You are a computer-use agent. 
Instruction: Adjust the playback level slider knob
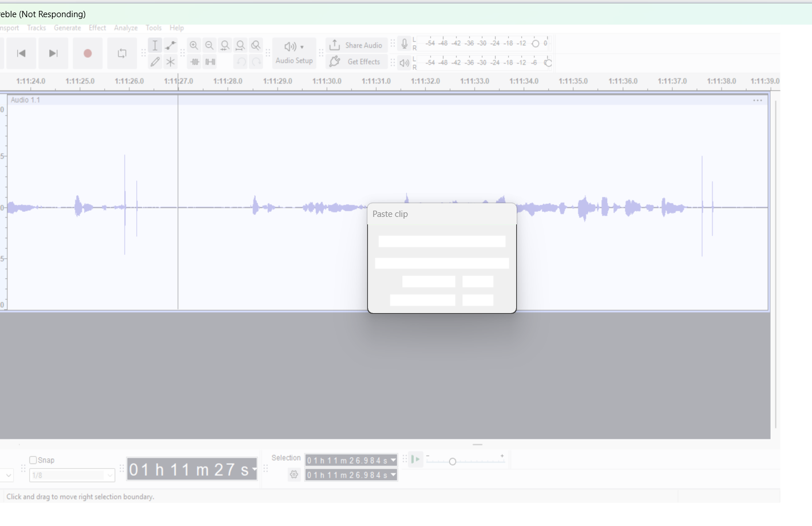click(548, 63)
